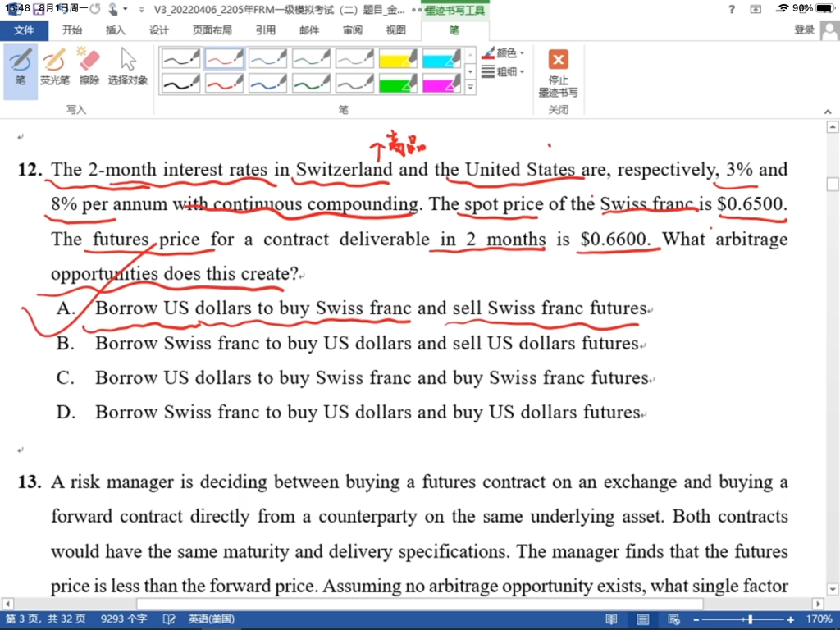Switch to Web Layout view
Viewport: 840px width, 630px height.
pos(673,619)
